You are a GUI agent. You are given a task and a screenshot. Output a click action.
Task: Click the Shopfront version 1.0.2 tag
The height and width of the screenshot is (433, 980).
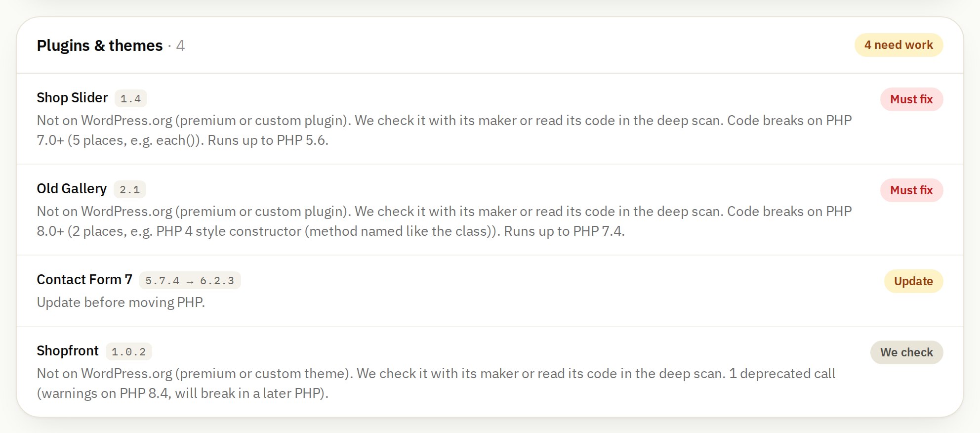[129, 351]
